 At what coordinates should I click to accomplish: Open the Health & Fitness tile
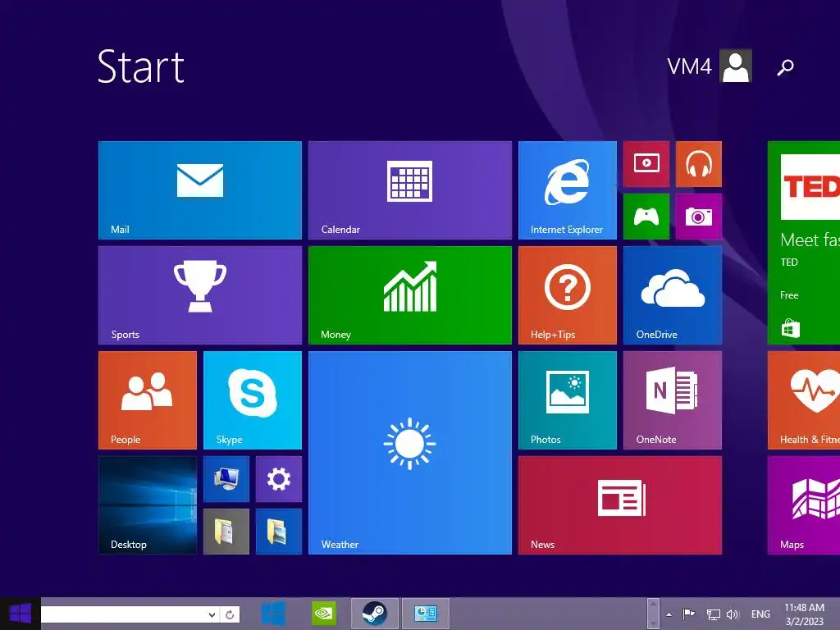(804, 400)
